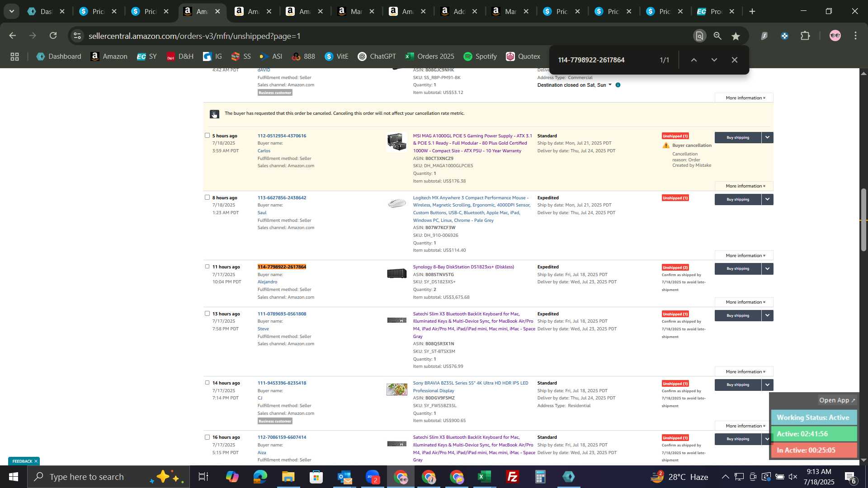Expand More information for the MSI order
Screen dimensions: 868x488
point(745,186)
